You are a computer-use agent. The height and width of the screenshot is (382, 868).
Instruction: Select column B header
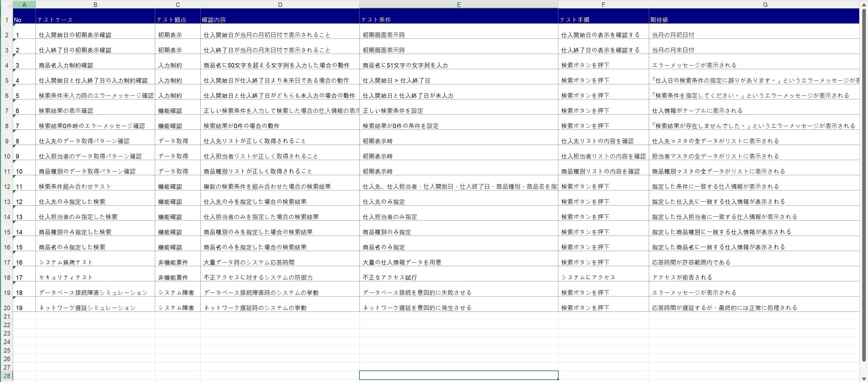tap(95, 5)
